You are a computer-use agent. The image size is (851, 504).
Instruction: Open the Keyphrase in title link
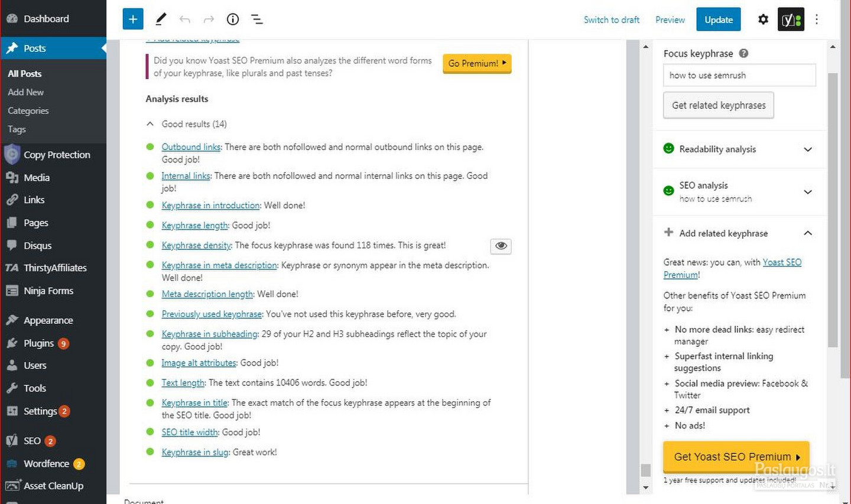(194, 403)
